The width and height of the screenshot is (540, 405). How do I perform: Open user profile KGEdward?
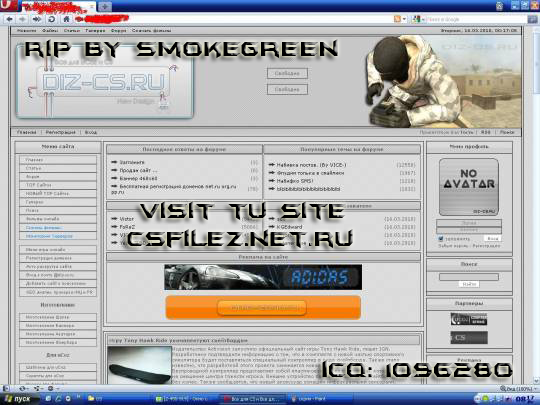pos(289,227)
